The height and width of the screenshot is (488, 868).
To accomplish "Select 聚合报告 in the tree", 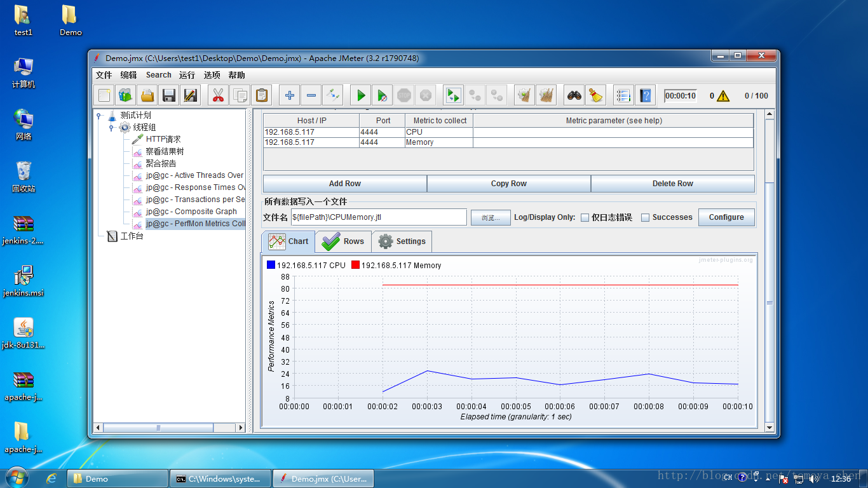I will click(x=161, y=163).
